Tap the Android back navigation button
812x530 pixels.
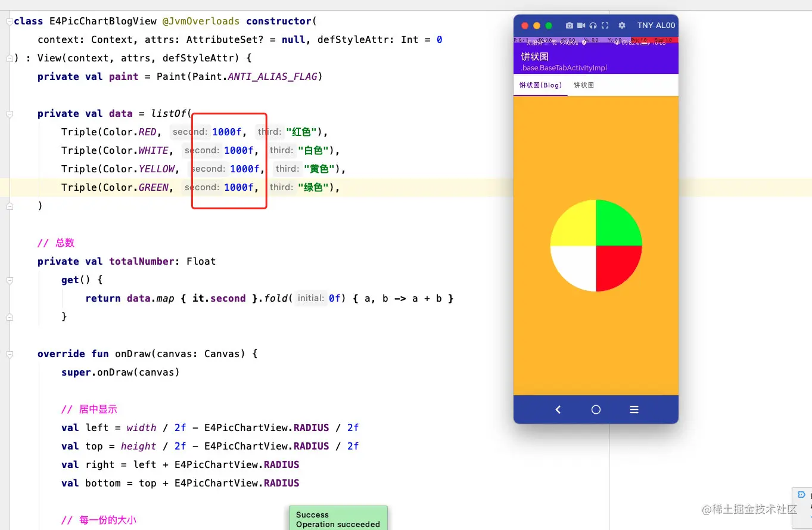click(558, 410)
